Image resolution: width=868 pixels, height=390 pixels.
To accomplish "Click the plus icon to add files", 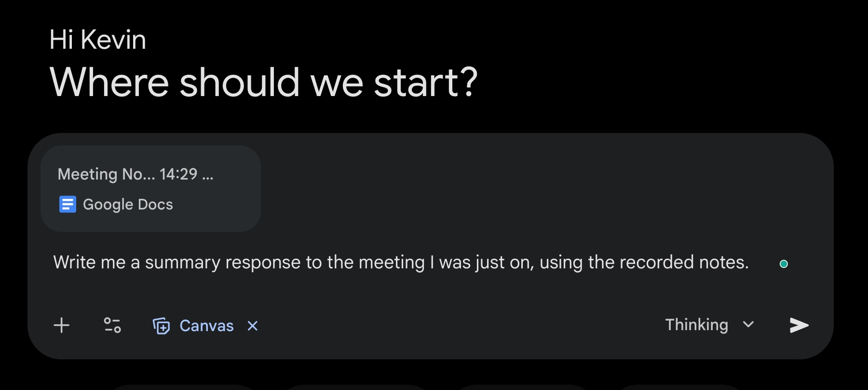I will coord(62,325).
